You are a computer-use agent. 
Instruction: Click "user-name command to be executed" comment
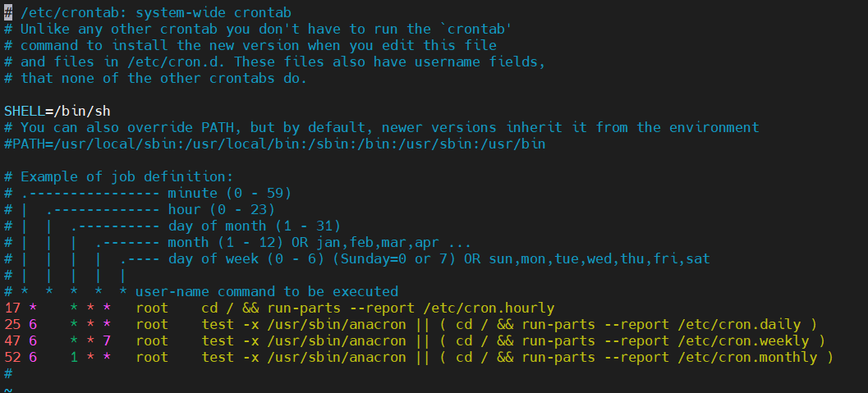(x=266, y=292)
